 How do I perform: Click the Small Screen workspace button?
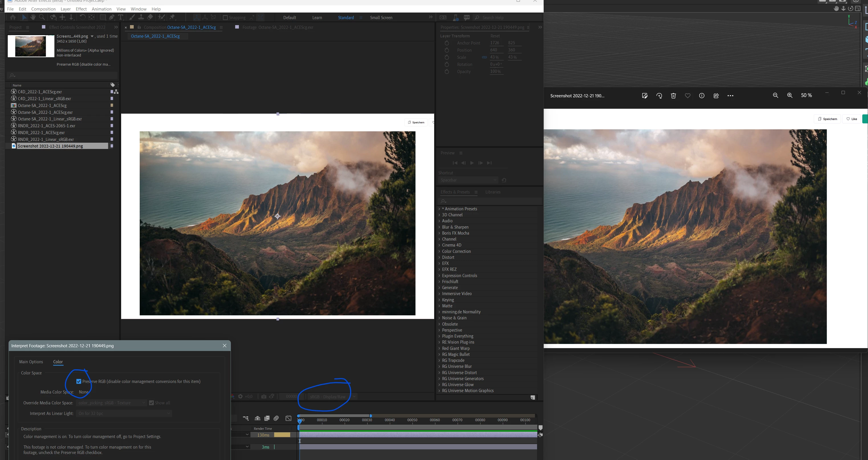381,17
